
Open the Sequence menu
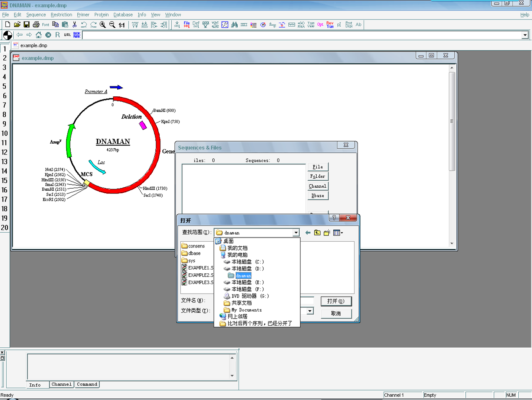click(x=36, y=15)
